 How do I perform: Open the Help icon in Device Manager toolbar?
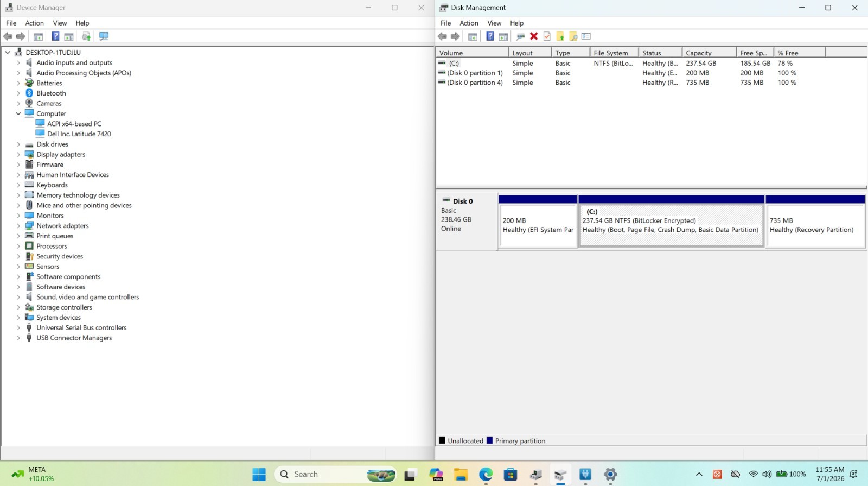[x=55, y=36]
